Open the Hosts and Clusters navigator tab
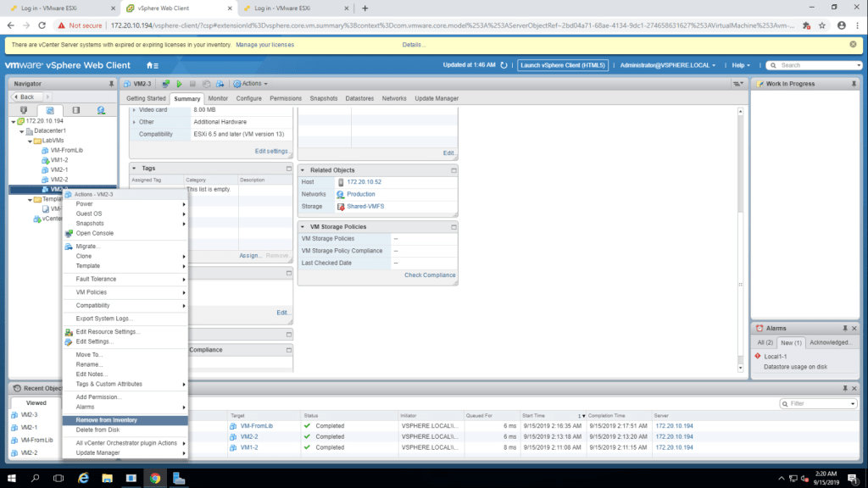868x488 pixels. point(24,110)
